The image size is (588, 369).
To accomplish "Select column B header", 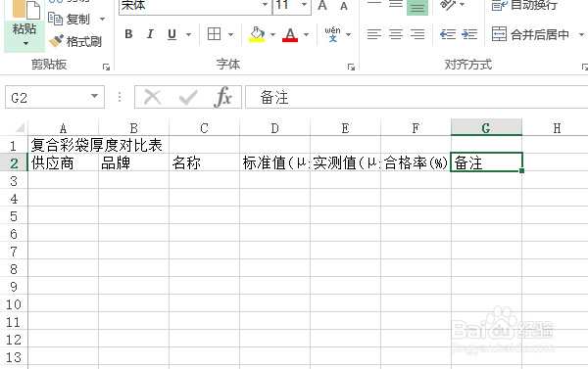I will [x=133, y=128].
